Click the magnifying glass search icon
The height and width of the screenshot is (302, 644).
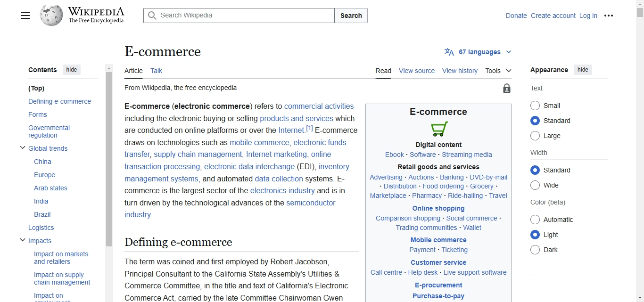coord(152,16)
